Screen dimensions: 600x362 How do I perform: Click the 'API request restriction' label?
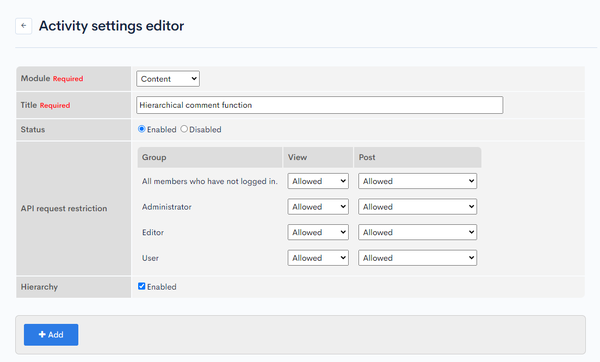click(x=64, y=209)
